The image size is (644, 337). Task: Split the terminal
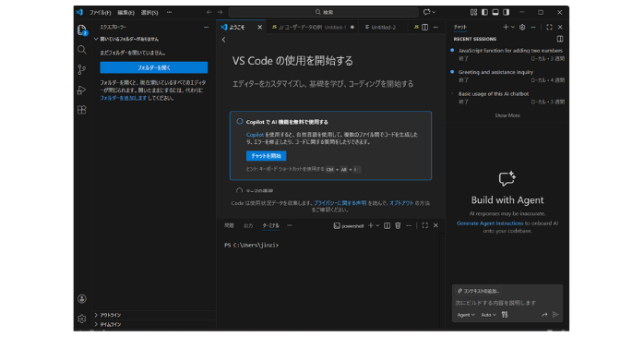(387, 225)
